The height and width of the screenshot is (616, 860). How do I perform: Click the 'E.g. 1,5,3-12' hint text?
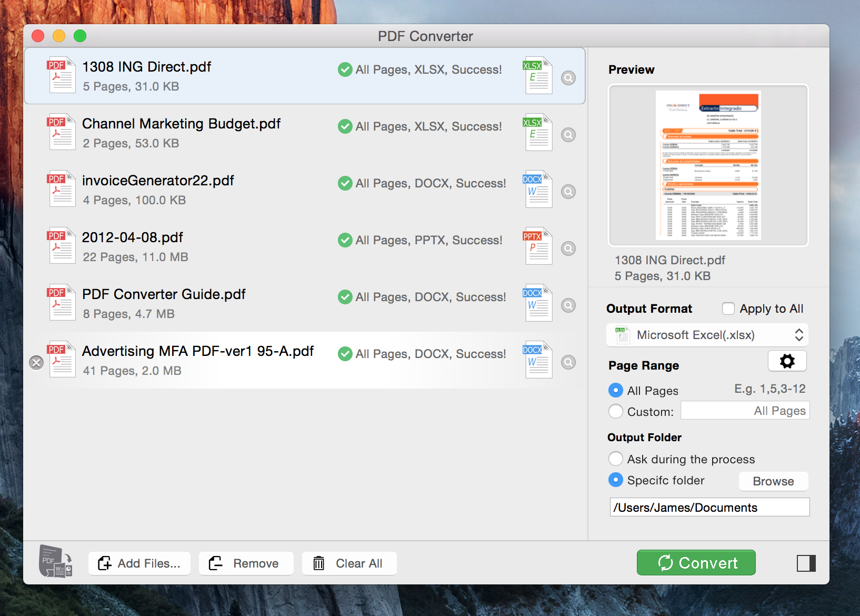[x=770, y=389]
